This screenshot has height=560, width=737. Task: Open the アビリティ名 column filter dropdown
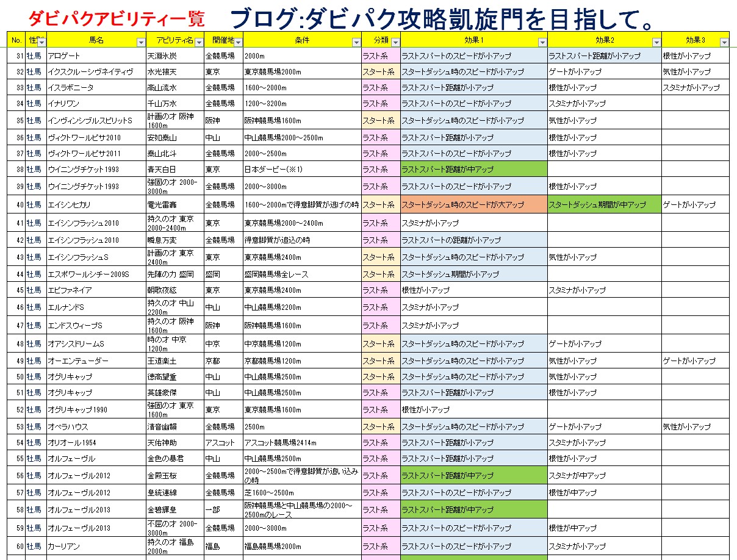click(199, 42)
